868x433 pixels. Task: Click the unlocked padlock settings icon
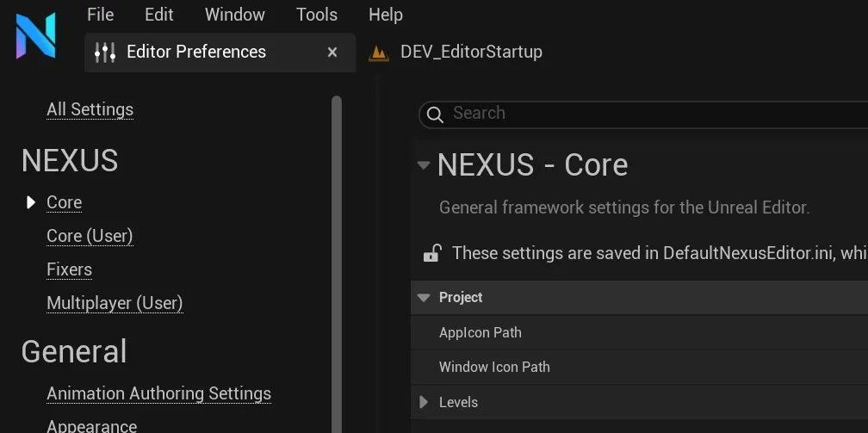(x=431, y=253)
